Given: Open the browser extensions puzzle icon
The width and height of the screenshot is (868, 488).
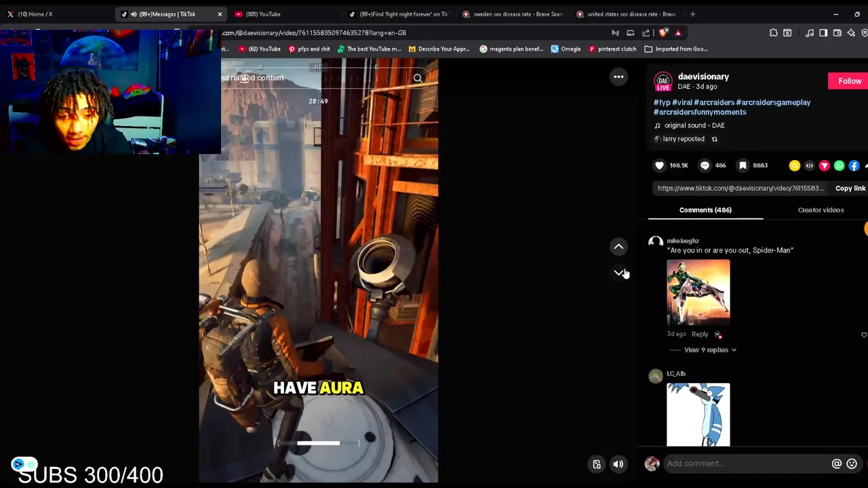Looking at the screenshot, I should pos(773,33).
